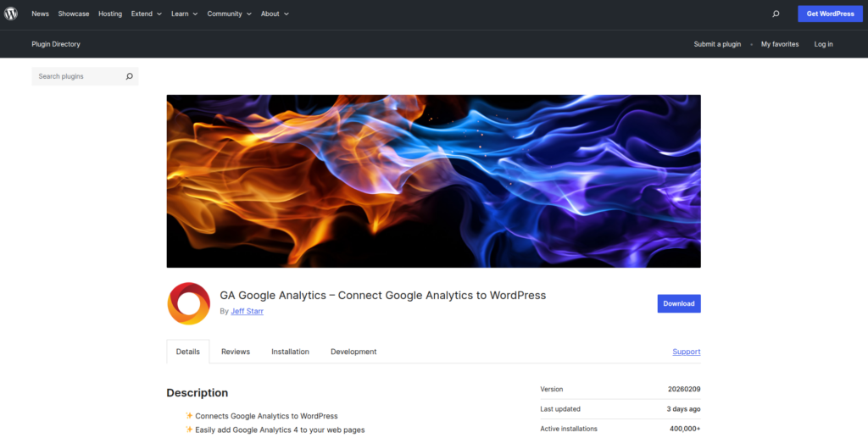Expand the Community menu

tap(229, 14)
